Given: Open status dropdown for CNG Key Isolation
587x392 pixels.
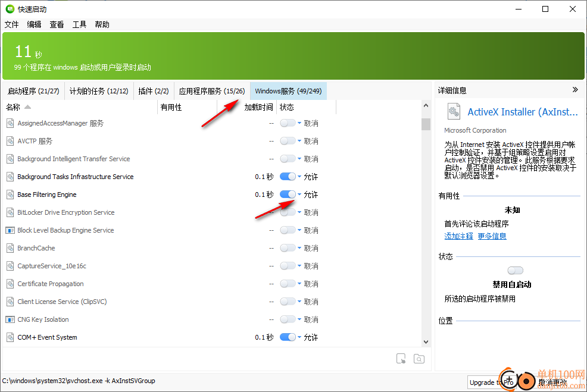Looking at the screenshot, I should pyautogui.click(x=299, y=319).
